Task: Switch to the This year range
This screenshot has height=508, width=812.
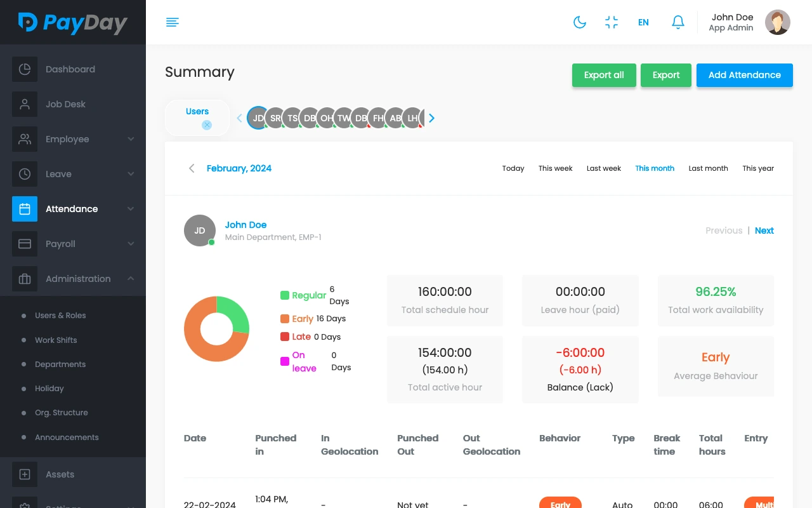Action: pyautogui.click(x=758, y=168)
